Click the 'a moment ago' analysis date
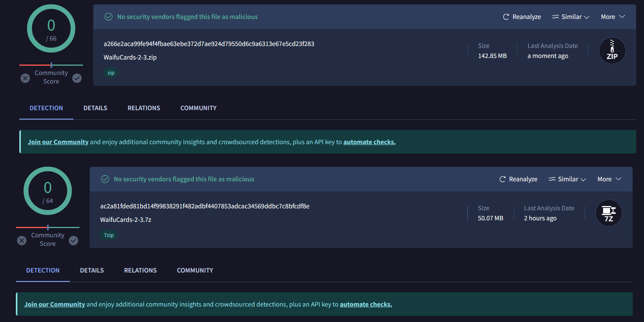The image size is (644, 322). click(548, 56)
